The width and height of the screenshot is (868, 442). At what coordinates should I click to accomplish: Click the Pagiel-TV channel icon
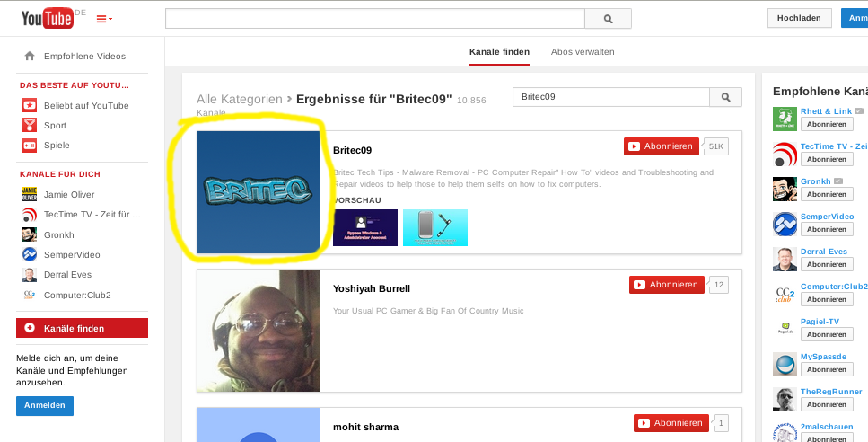785,329
